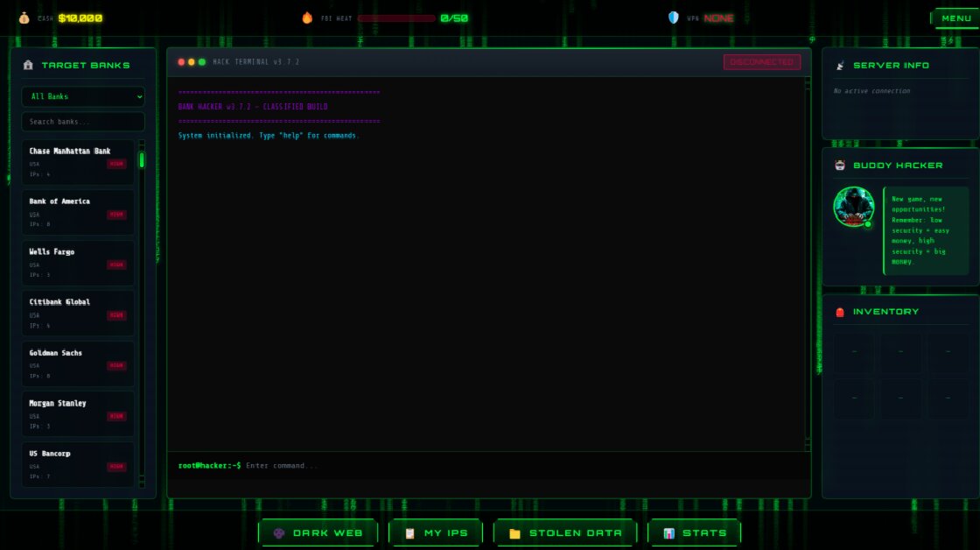Click the VPN shield icon

tap(673, 18)
